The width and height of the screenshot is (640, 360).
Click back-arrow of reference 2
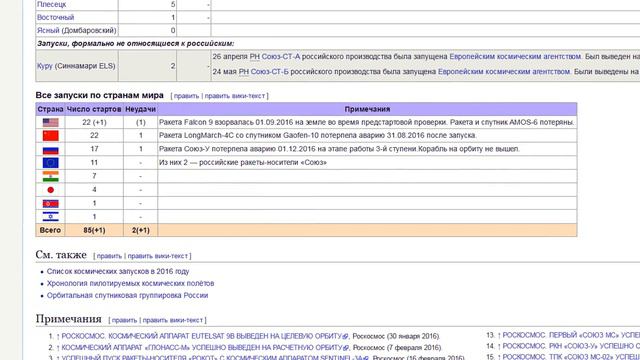pyautogui.click(x=58, y=348)
